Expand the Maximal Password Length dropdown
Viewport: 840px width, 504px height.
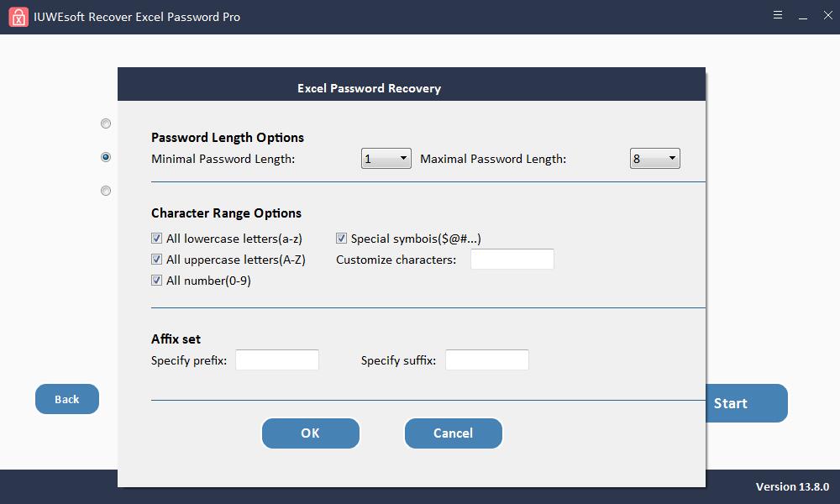[654, 159]
